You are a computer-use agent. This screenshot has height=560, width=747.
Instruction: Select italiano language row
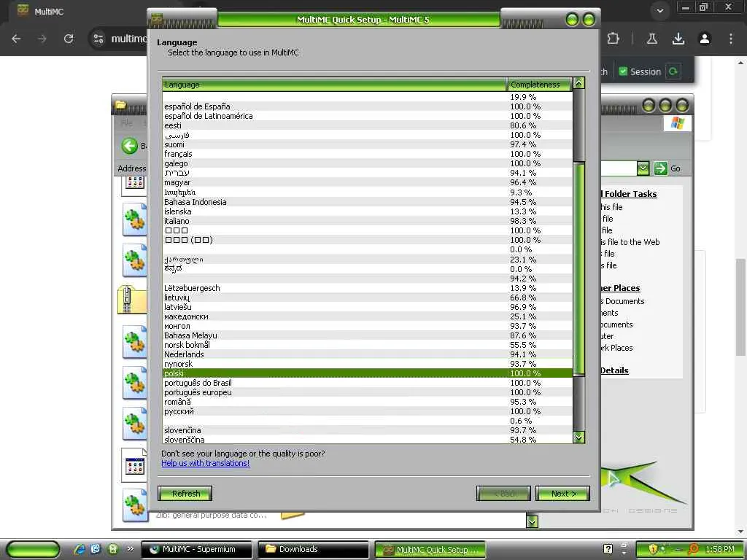(x=368, y=221)
